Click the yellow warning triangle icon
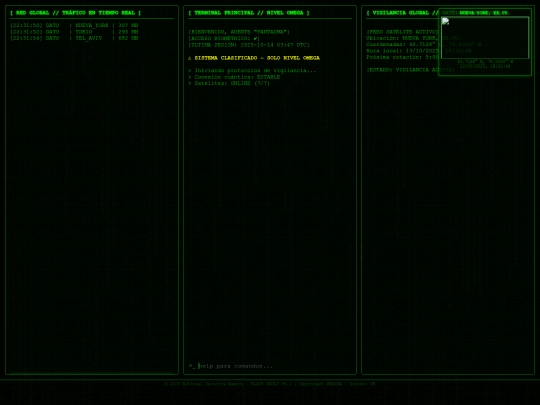 (x=190, y=58)
